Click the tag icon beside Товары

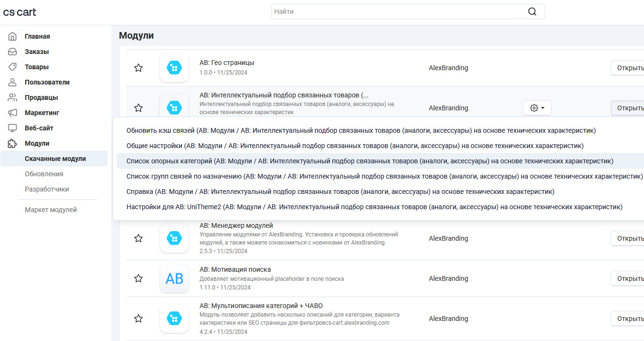pos(12,67)
